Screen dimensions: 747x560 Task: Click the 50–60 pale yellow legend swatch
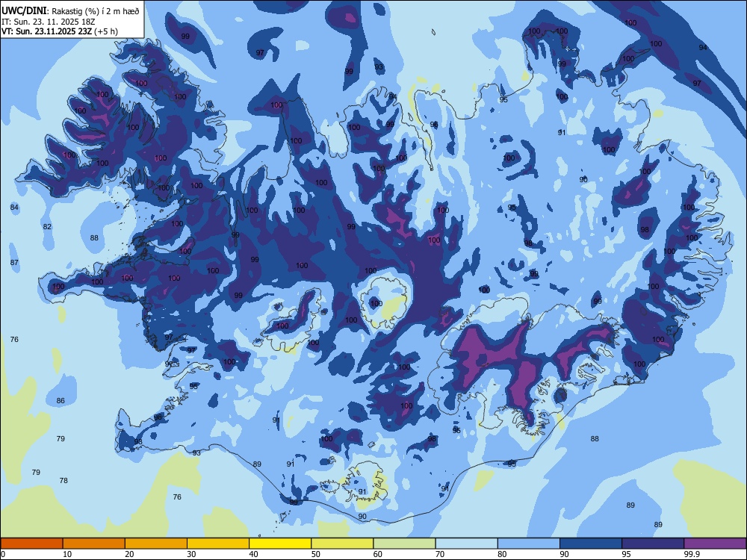342,544
